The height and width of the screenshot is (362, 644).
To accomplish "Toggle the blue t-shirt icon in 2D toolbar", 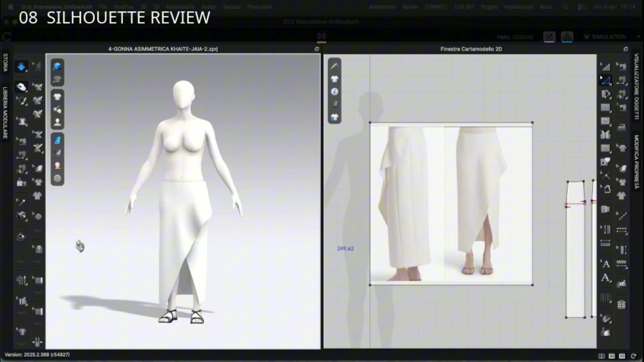I will pos(334,117).
